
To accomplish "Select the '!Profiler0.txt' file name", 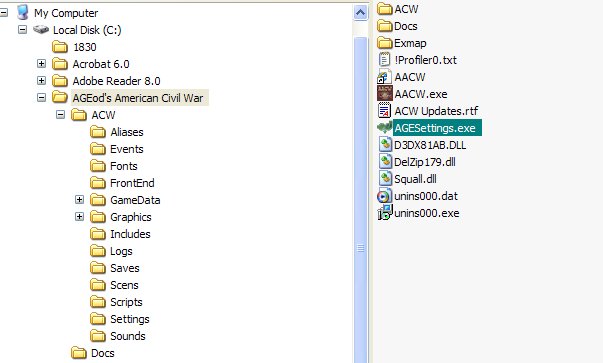I will (426, 60).
